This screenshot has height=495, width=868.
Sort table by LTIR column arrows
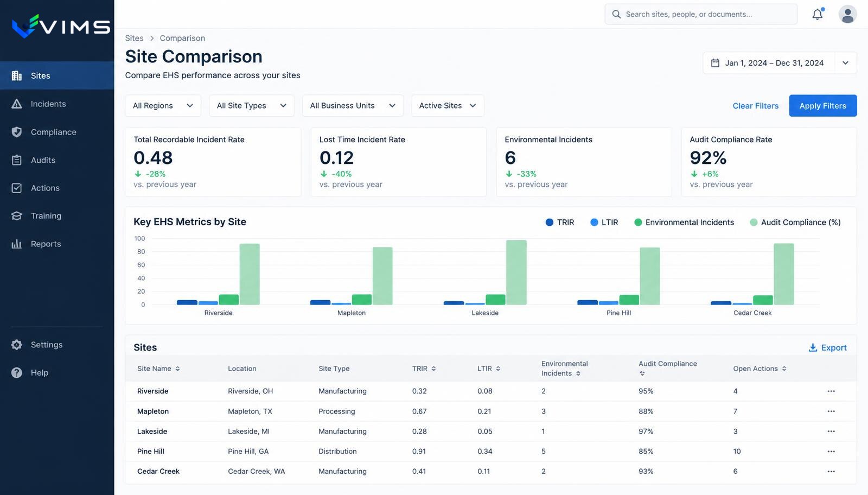[x=498, y=369]
